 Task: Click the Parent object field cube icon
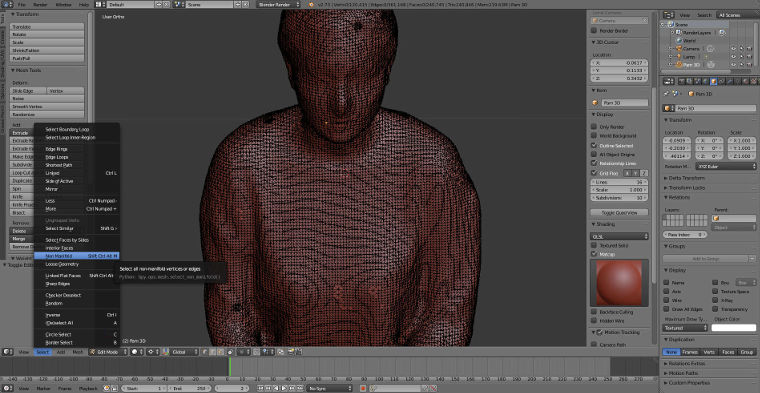(715, 219)
